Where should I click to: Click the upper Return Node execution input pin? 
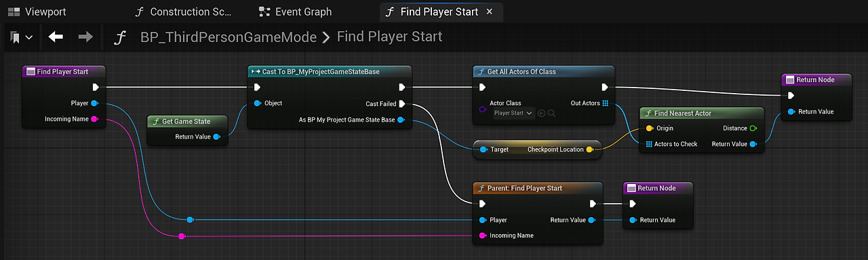pyautogui.click(x=791, y=96)
